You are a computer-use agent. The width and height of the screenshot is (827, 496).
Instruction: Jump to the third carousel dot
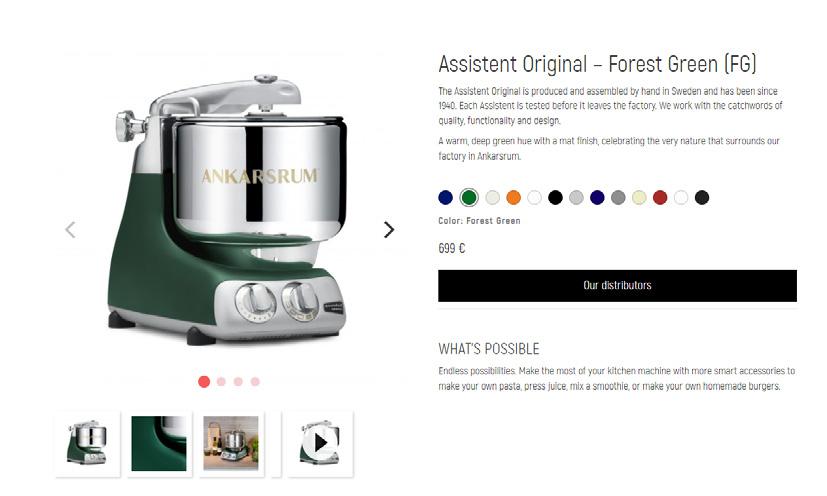(x=238, y=381)
